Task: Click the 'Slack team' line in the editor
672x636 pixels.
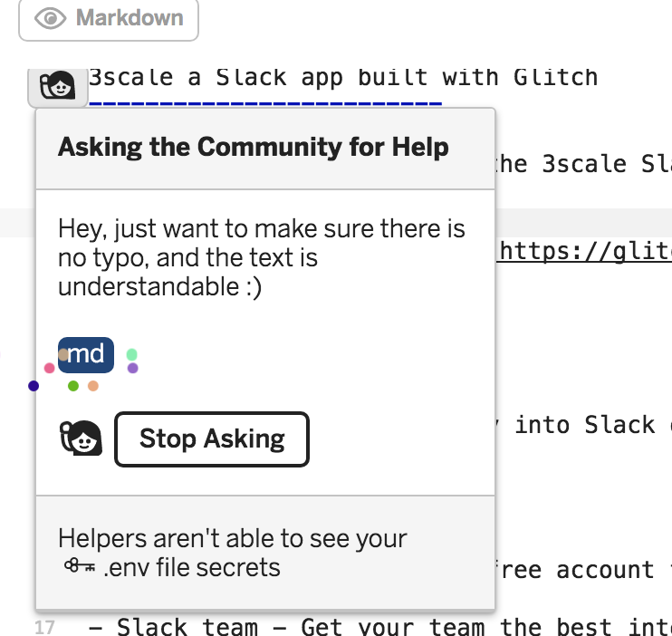Action: click(x=380, y=627)
